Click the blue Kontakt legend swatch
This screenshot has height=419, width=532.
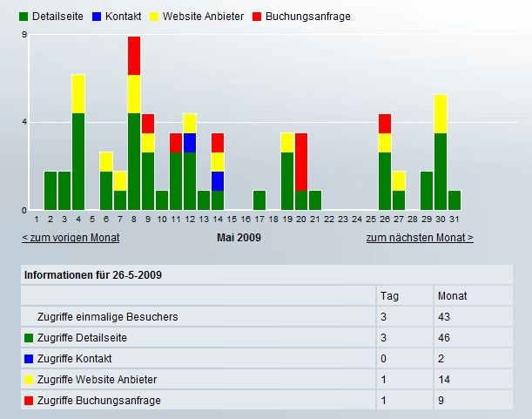click(x=97, y=17)
